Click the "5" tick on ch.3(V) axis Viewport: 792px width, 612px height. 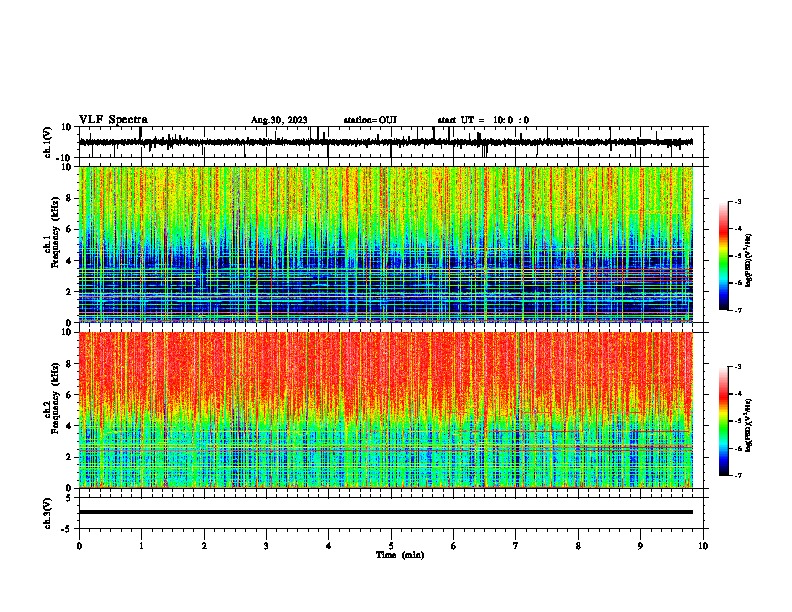[x=69, y=497]
